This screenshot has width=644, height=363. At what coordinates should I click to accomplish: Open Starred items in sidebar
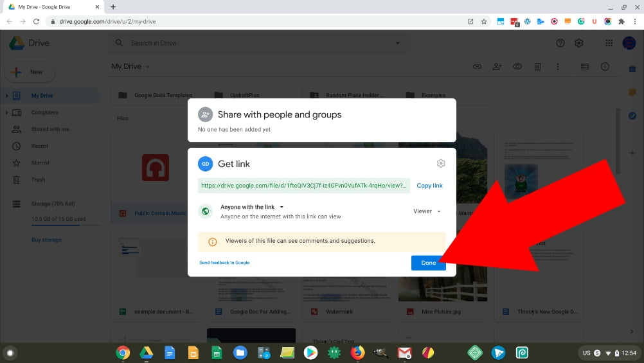[x=40, y=163]
